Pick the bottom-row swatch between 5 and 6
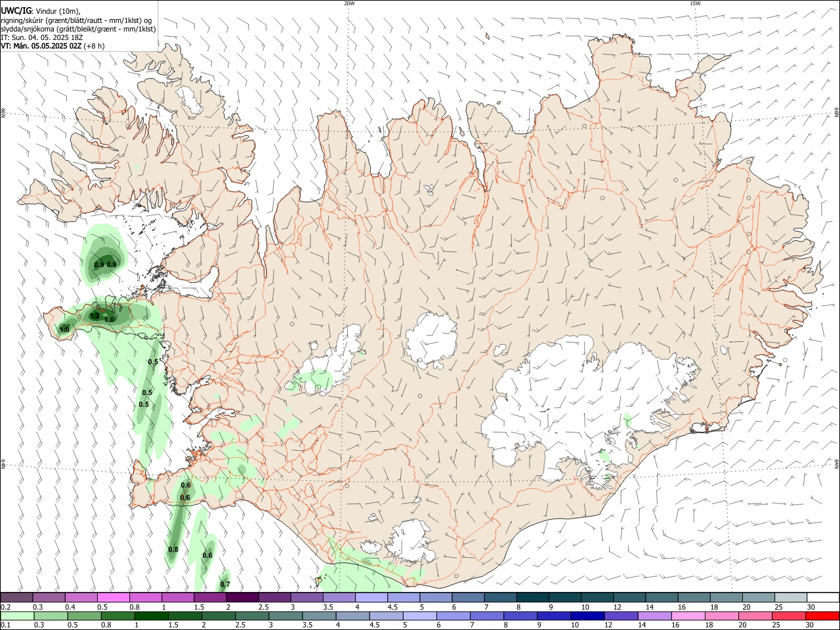 pyautogui.click(x=420, y=616)
